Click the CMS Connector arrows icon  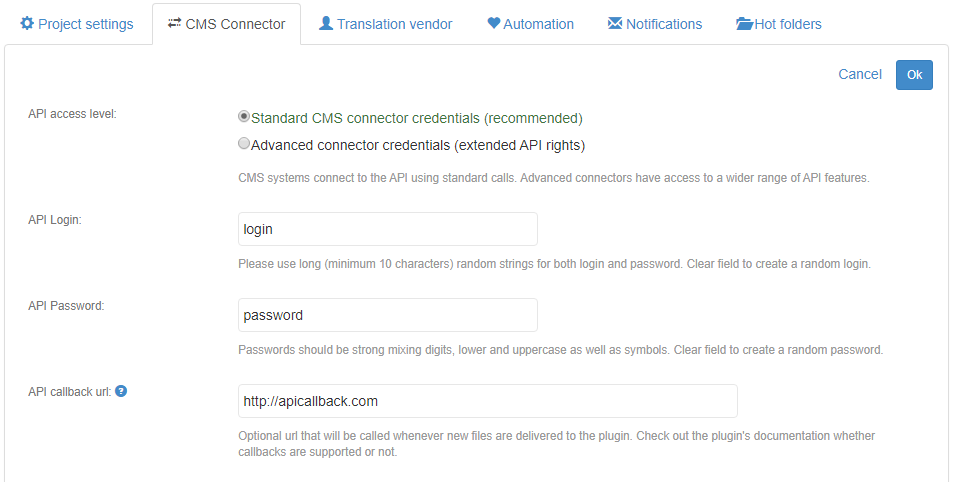175,23
